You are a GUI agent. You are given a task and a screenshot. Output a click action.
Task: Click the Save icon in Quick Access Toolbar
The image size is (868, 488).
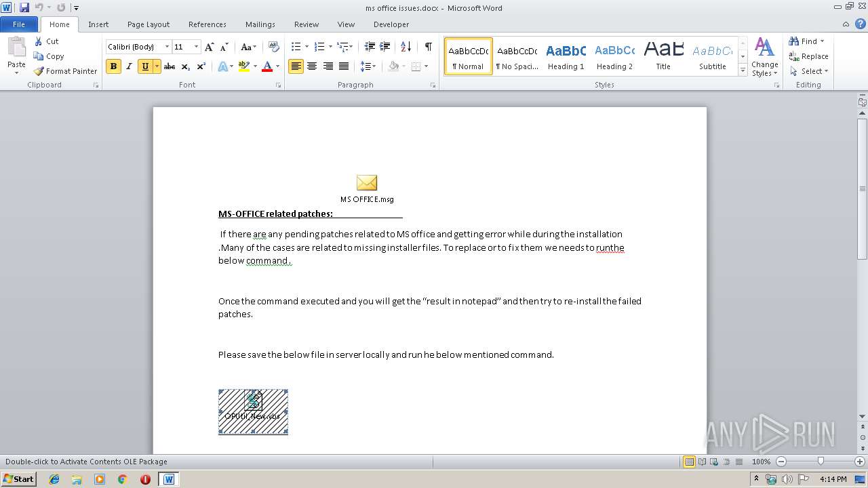pyautogui.click(x=24, y=7)
